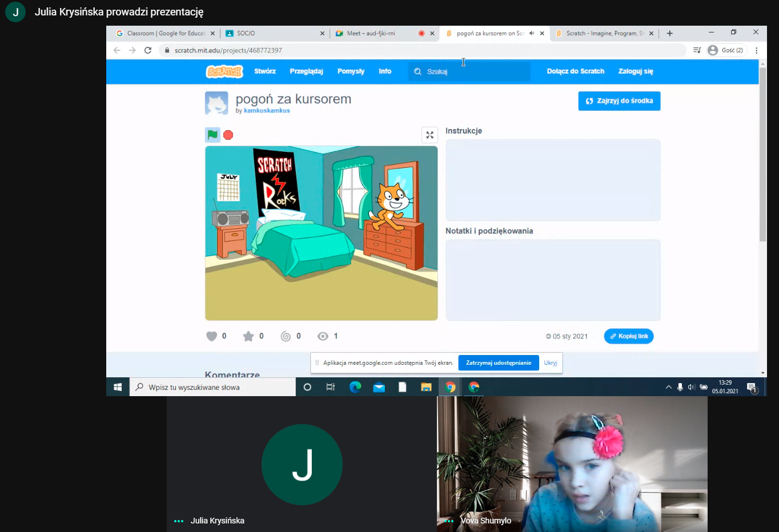Click the microphone tray icon

pos(680,387)
